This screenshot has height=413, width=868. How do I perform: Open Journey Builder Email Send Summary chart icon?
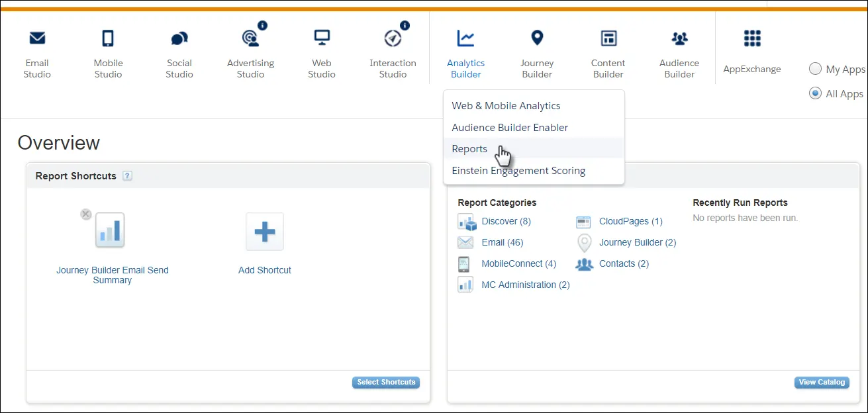(x=110, y=230)
